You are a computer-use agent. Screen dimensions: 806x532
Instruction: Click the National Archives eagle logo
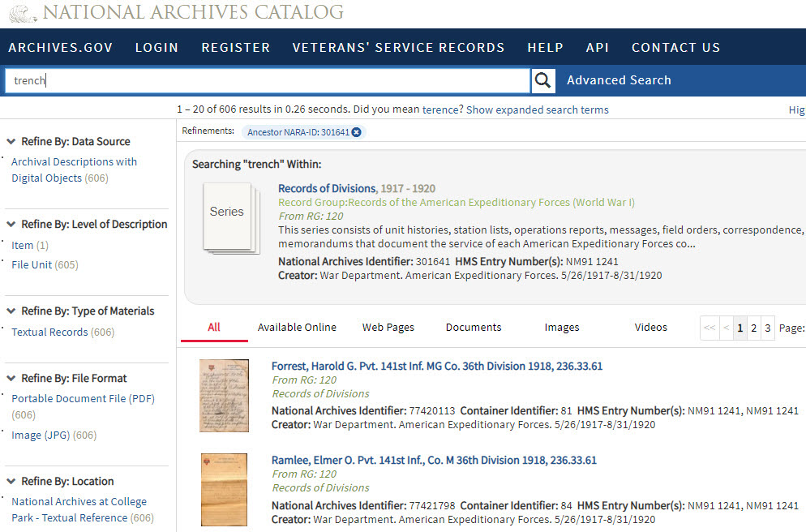point(23,13)
